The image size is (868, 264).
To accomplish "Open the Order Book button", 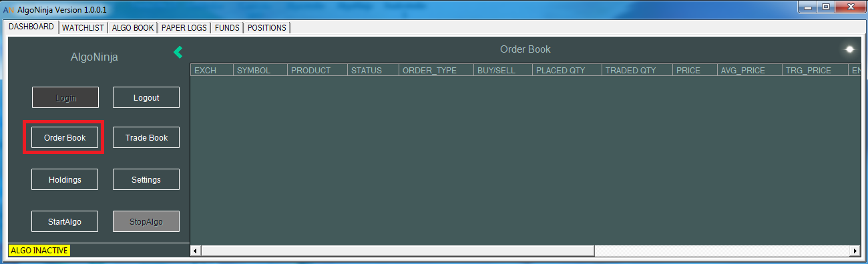I will coord(65,138).
